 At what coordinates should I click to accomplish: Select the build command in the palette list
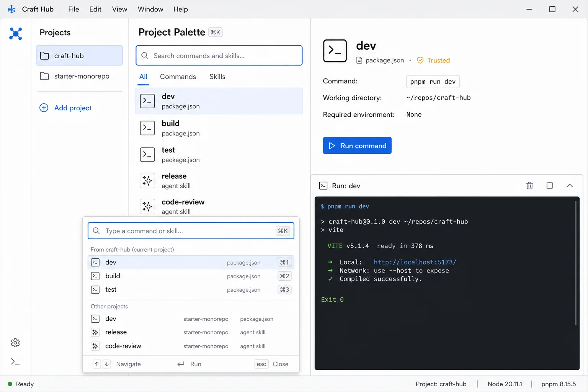[x=219, y=128]
